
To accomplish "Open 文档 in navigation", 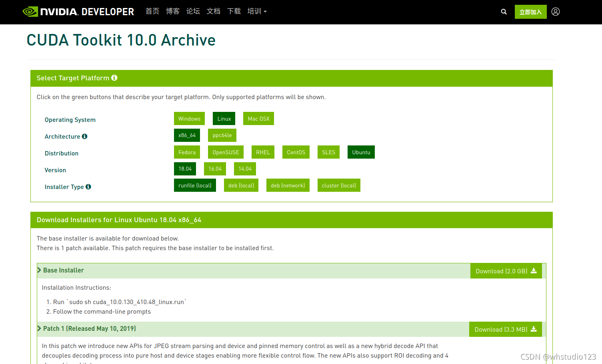I will [214, 11].
